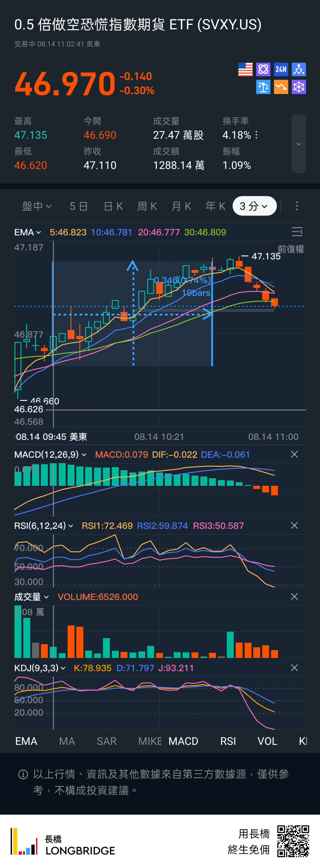Close the 成交量 volume panel

(x=294, y=597)
